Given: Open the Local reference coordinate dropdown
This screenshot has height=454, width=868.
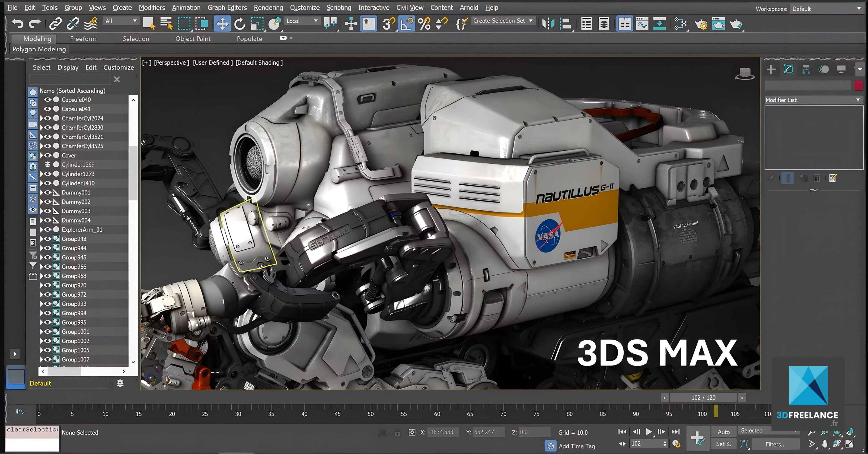Looking at the screenshot, I should point(302,21).
